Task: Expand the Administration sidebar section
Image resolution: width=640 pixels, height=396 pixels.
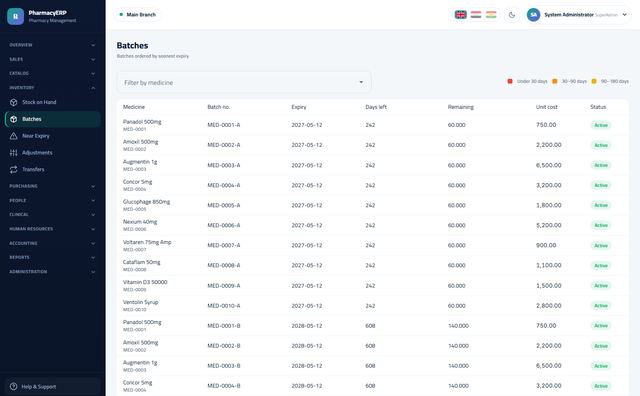Action: tap(52, 272)
